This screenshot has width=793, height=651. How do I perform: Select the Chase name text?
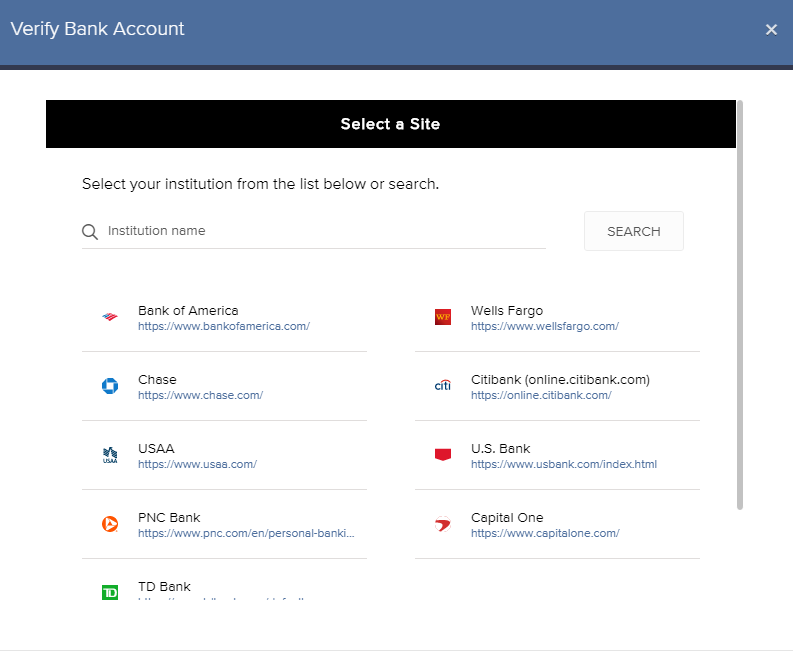click(x=157, y=379)
